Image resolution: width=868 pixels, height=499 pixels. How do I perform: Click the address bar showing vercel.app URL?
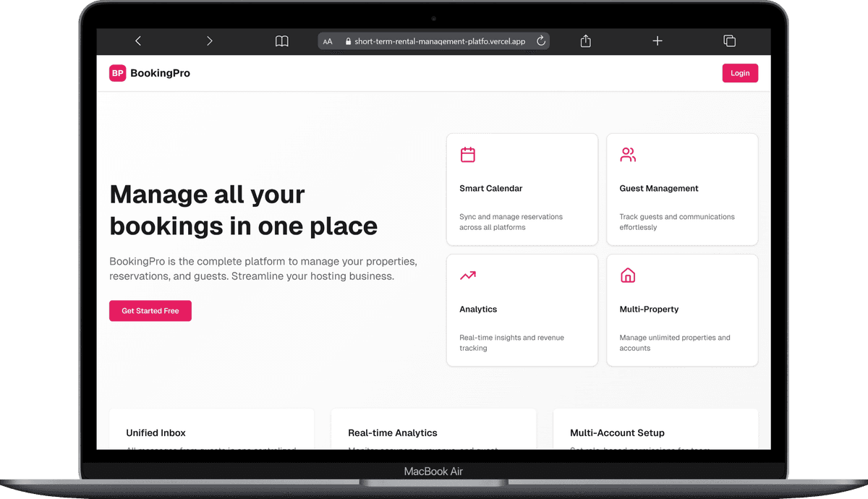[x=434, y=41]
